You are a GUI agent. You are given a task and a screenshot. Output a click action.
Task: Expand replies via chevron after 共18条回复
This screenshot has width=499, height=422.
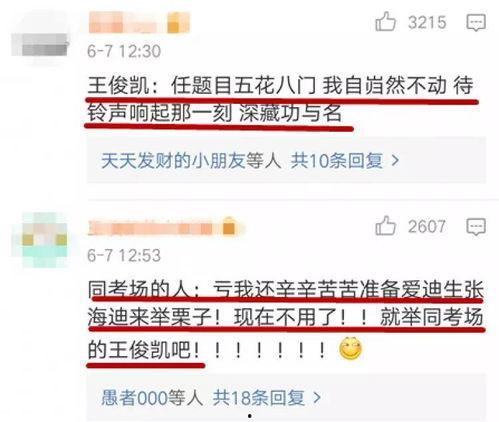click(317, 397)
